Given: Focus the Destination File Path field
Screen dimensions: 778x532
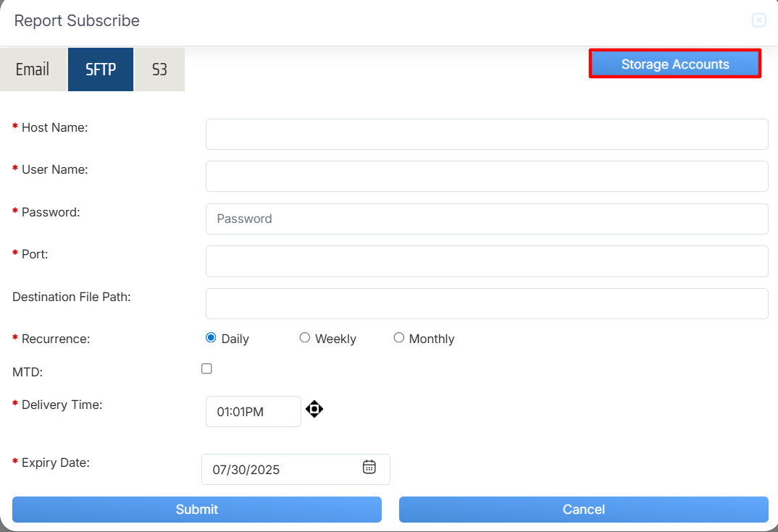Looking at the screenshot, I should tap(486, 304).
